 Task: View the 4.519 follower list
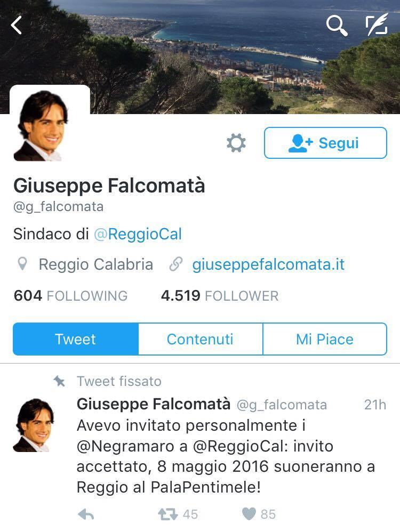(220, 295)
